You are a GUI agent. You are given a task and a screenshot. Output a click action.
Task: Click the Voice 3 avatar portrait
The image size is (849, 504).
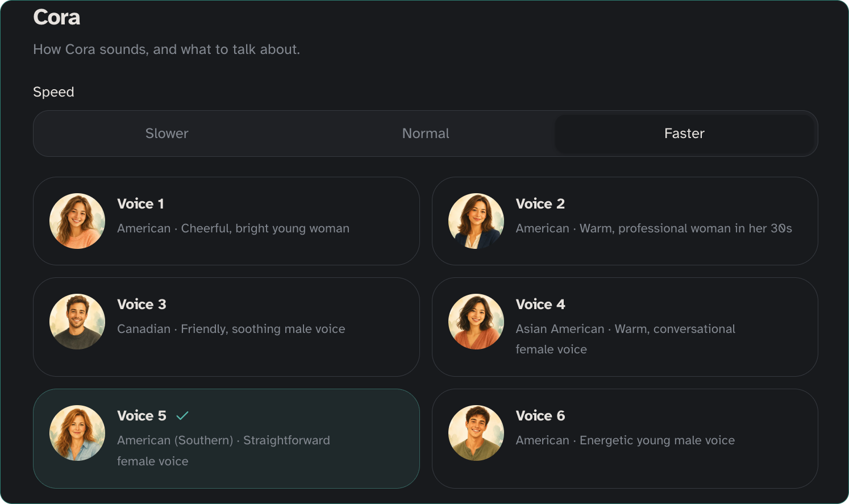tap(77, 322)
